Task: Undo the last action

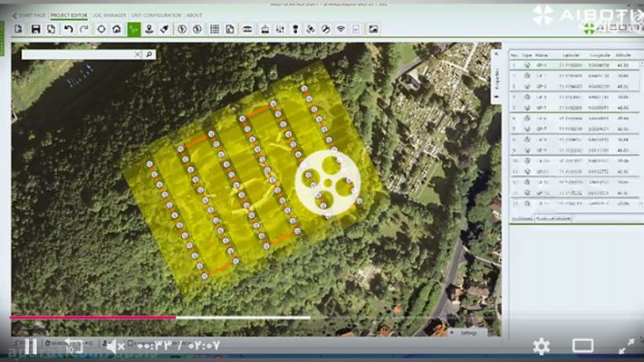Action: click(x=69, y=29)
